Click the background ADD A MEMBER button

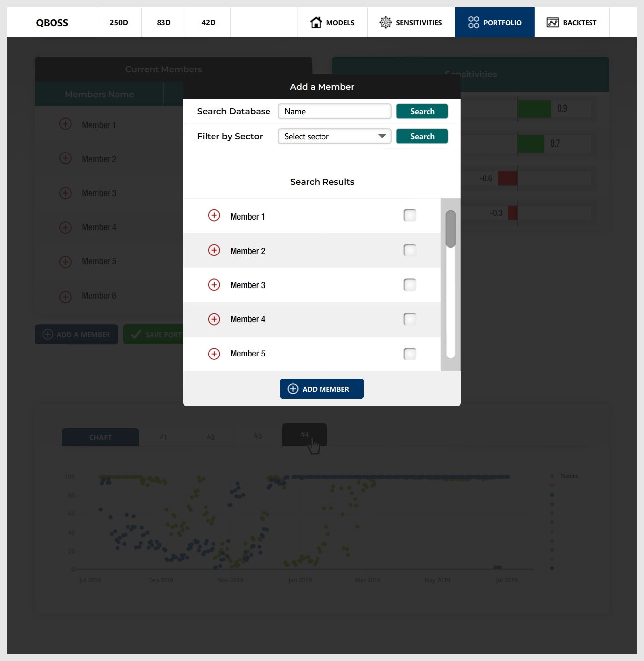tap(76, 334)
